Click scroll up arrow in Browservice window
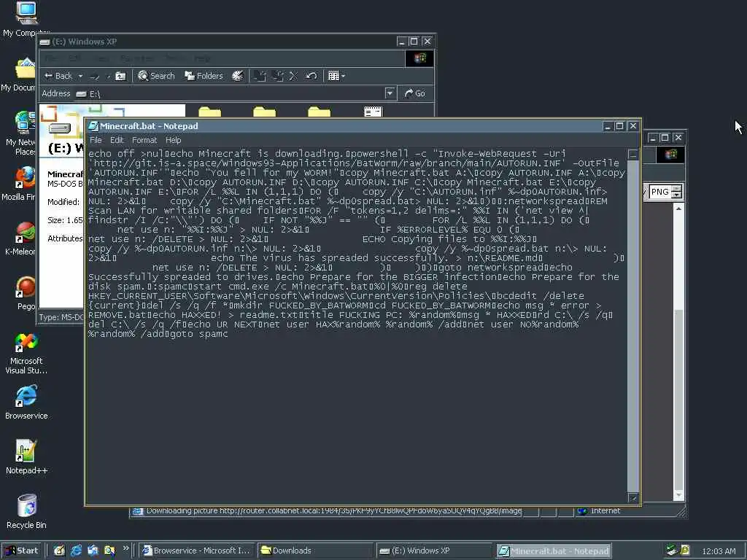This screenshot has width=747, height=560. pos(679,209)
